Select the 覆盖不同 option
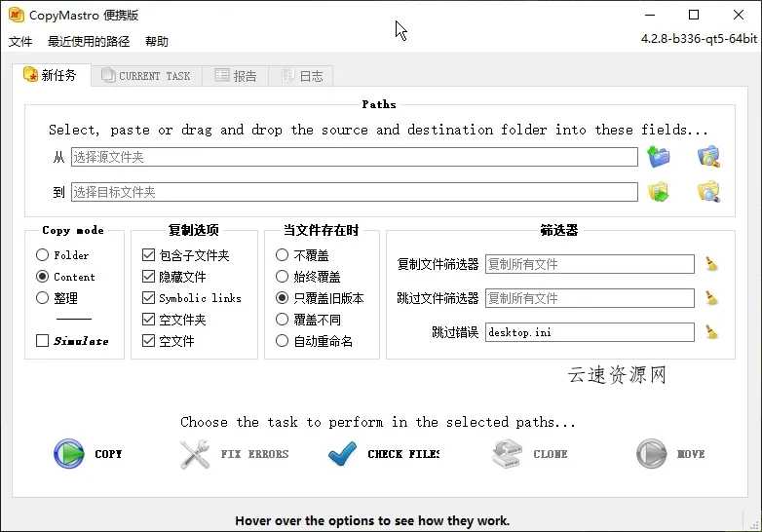The height and width of the screenshot is (532, 762). 282,320
